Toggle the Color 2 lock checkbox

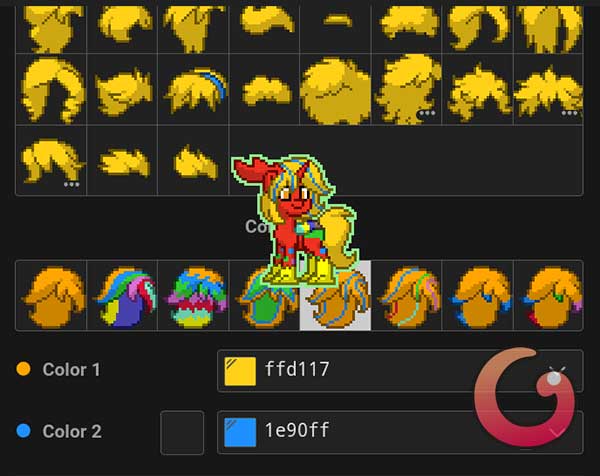pyautogui.click(x=182, y=432)
